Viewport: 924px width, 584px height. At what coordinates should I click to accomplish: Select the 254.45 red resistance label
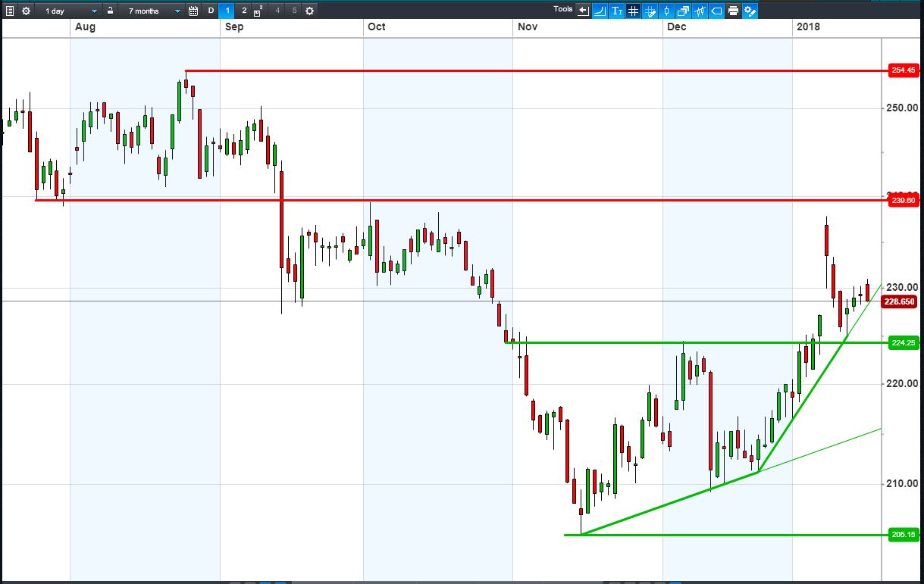903,70
